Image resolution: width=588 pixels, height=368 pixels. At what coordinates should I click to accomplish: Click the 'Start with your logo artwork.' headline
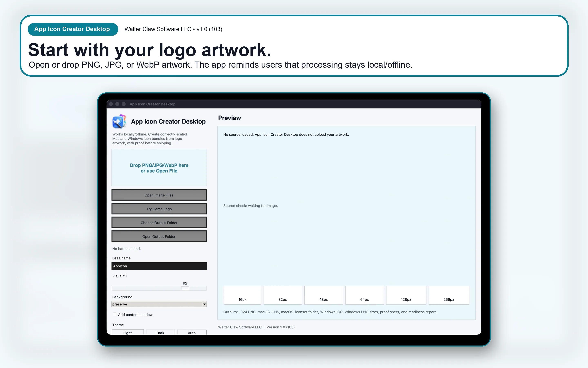(x=149, y=50)
